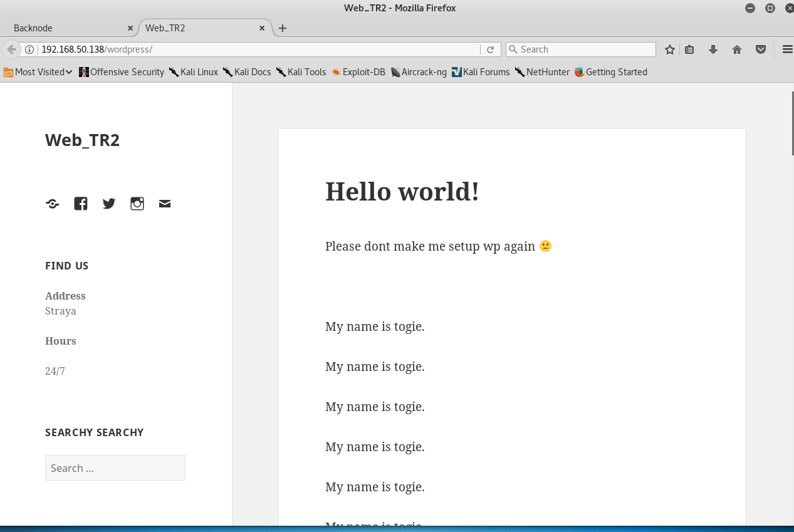Viewport: 794px width, 532px height.
Task: Open the Firefox hamburger menu
Action: 787,50
